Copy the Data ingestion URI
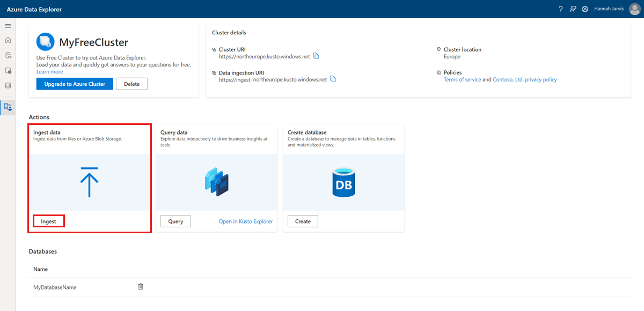This screenshot has height=311, width=644. point(333,79)
